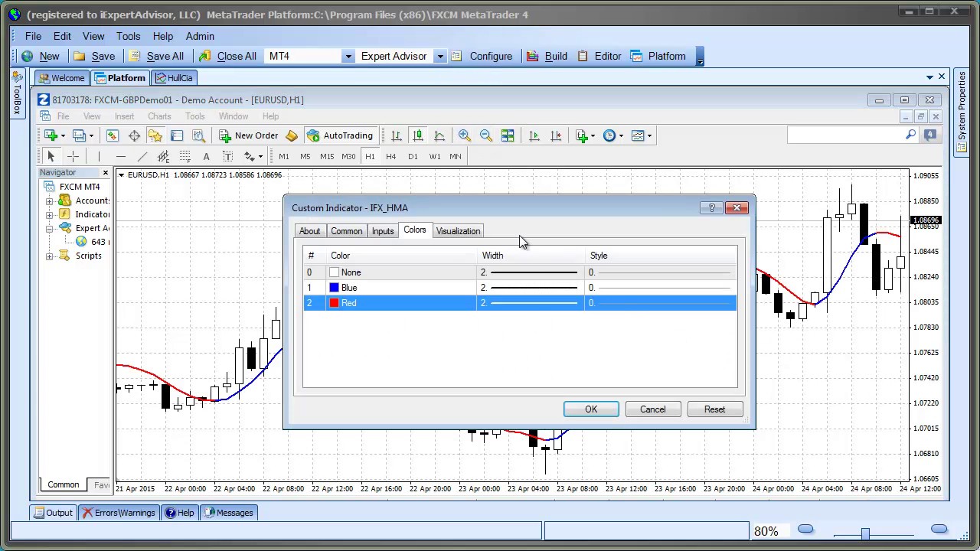
Task: Select the Horizontal Line drawing tool
Action: [120, 156]
